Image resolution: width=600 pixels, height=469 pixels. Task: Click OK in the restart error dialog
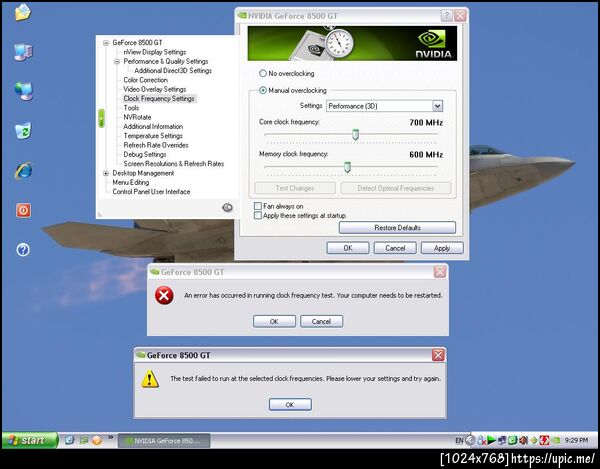coord(274,321)
